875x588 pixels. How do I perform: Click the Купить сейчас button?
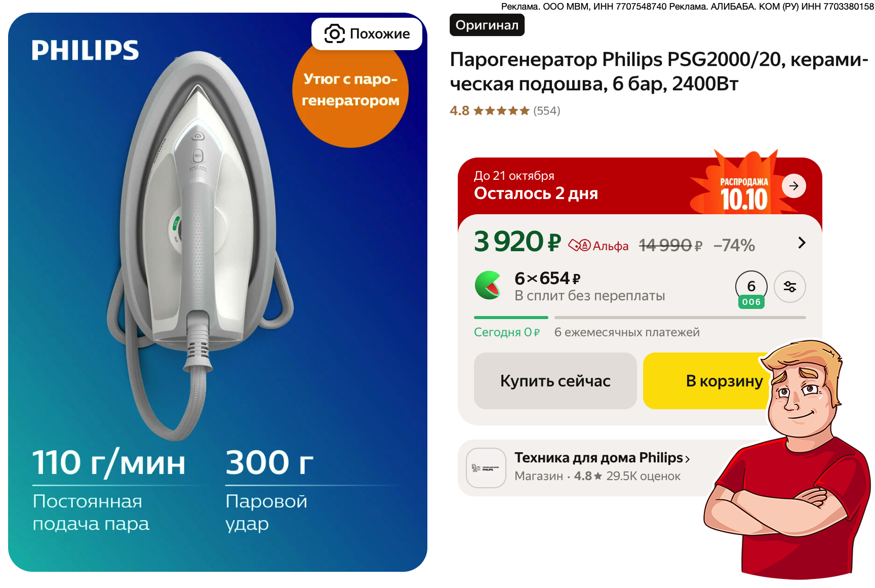[555, 381]
